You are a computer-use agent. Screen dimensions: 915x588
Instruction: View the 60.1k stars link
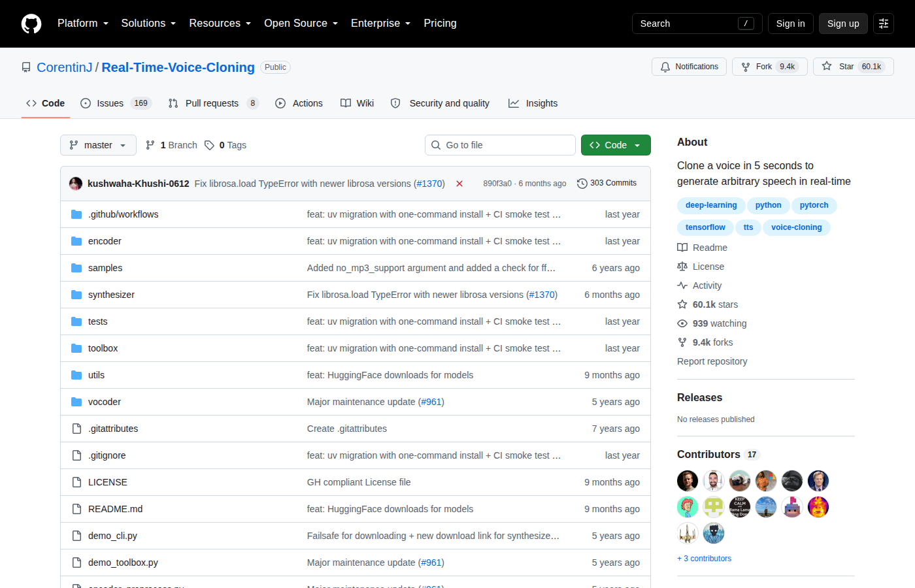[x=707, y=304]
